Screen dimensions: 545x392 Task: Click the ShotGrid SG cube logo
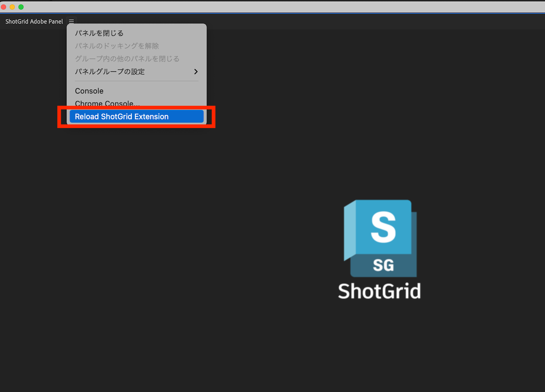click(381, 238)
